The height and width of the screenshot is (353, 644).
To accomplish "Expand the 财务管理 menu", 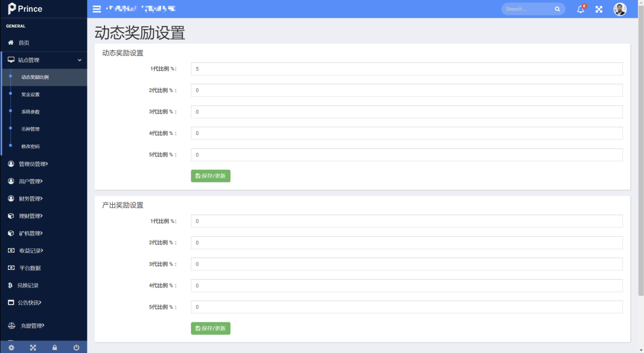I will pyautogui.click(x=43, y=198).
